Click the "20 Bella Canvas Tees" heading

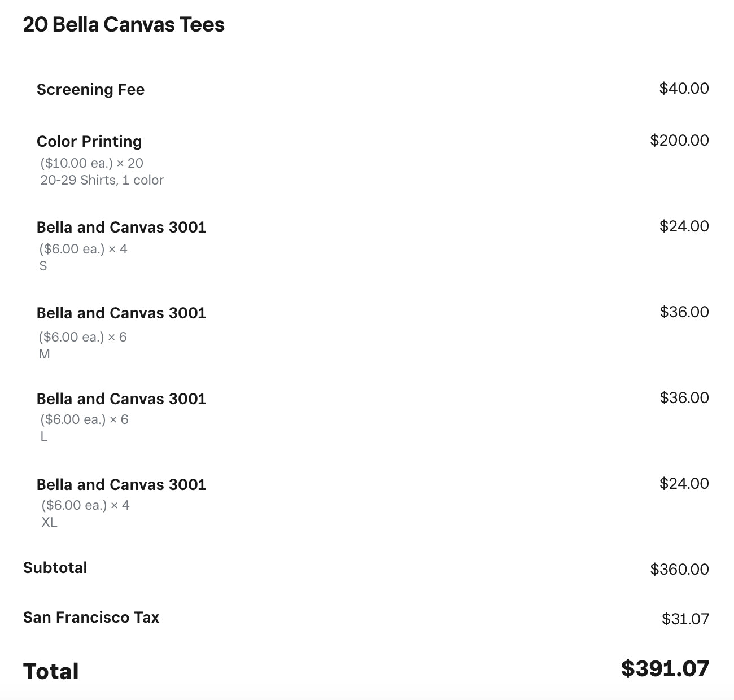(x=124, y=25)
